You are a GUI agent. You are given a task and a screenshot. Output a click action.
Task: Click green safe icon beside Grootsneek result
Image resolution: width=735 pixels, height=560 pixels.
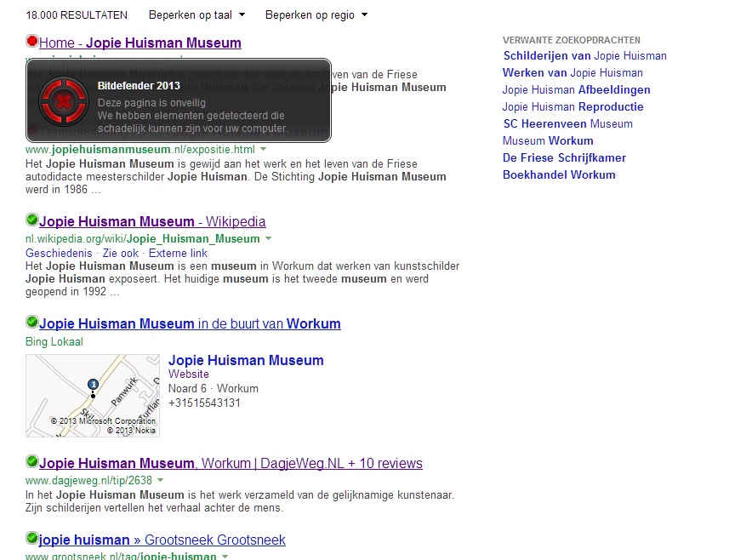[31, 538]
